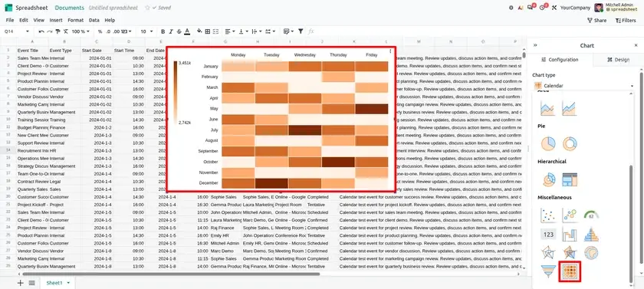This screenshot has height=289, width=644.
Task: Format cell as percent
Action: 100,31
